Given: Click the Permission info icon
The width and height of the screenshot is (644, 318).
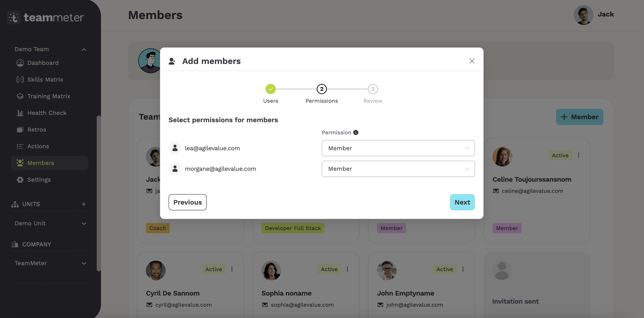Looking at the screenshot, I should [x=356, y=132].
